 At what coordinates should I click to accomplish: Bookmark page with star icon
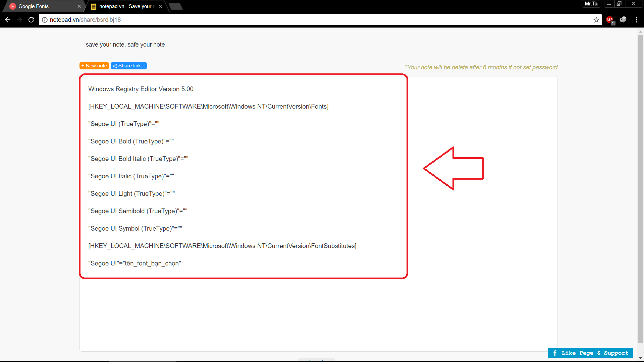(596, 20)
